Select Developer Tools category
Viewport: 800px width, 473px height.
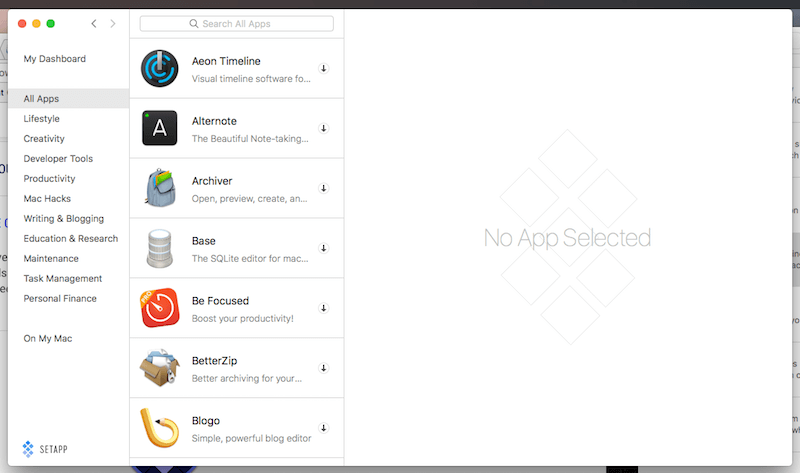coord(58,159)
